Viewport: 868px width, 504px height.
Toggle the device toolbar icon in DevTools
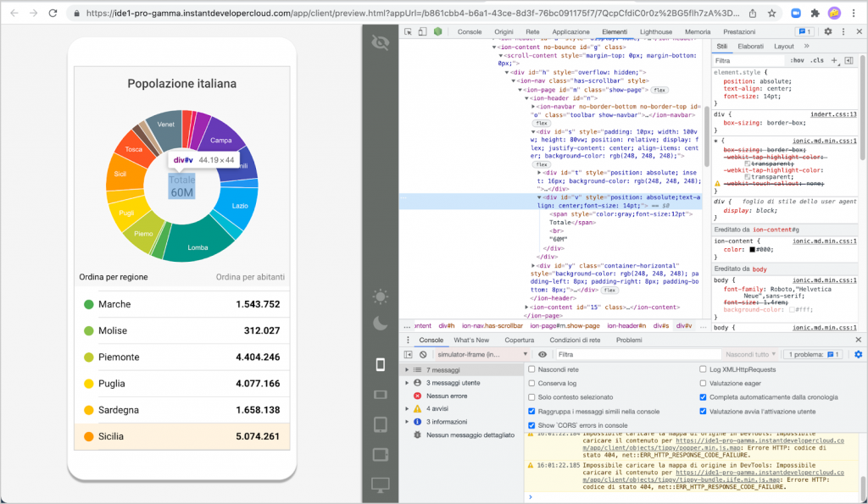[x=422, y=31]
